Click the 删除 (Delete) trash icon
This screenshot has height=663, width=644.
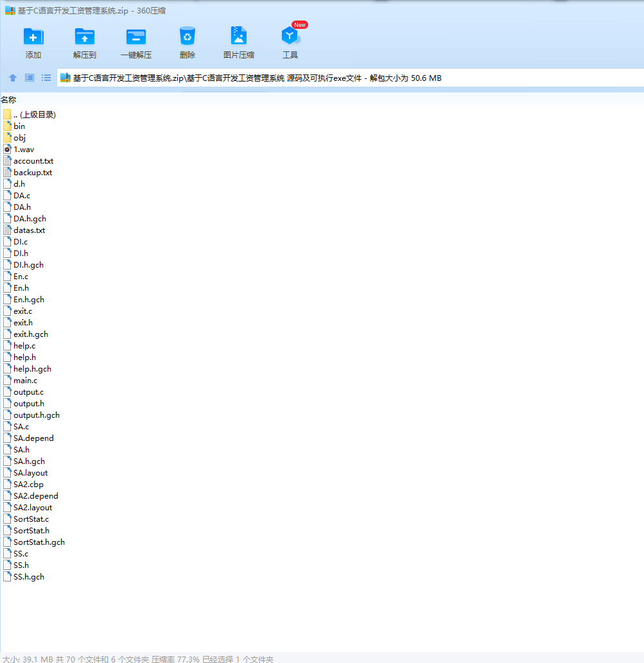(x=187, y=36)
